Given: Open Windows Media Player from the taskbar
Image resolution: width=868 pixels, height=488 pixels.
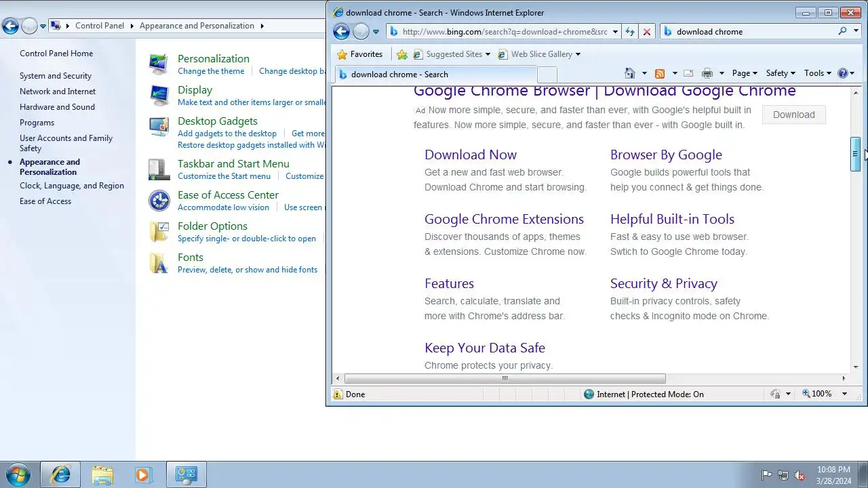Looking at the screenshot, I should coord(142,474).
